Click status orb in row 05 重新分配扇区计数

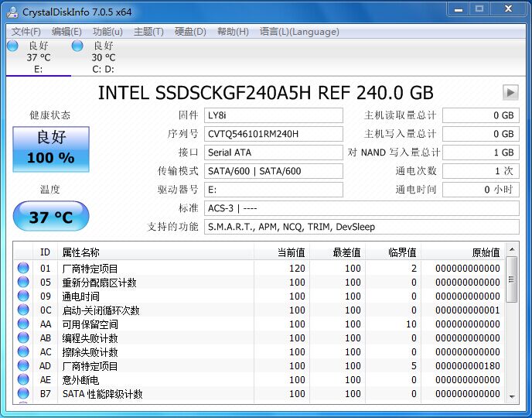pyautogui.click(x=23, y=282)
